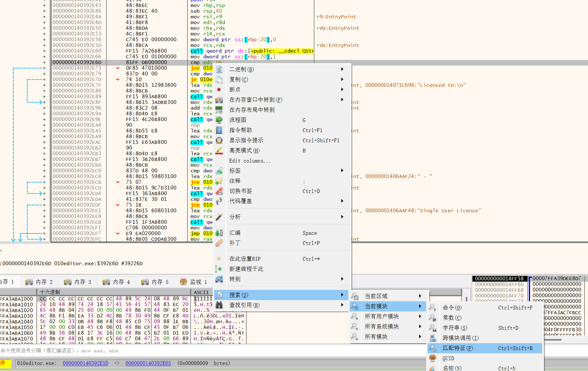Follow the 0000000140392E5D link in status bar
The width and height of the screenshot is (588, 371).
tap(85, 363)
